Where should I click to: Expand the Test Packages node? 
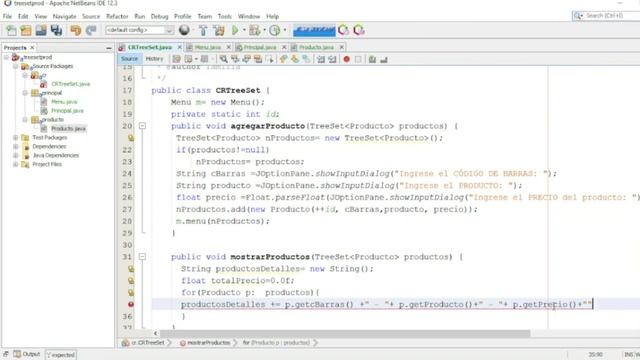click(16, 138)
